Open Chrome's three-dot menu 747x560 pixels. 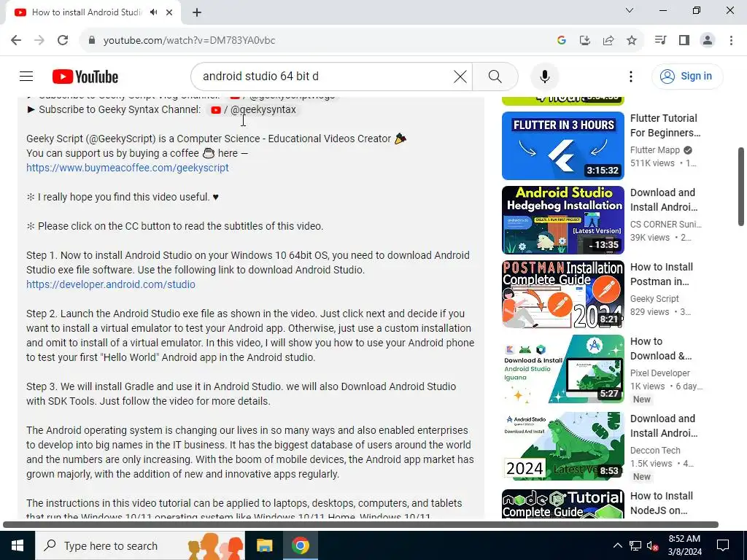point(731,41)
